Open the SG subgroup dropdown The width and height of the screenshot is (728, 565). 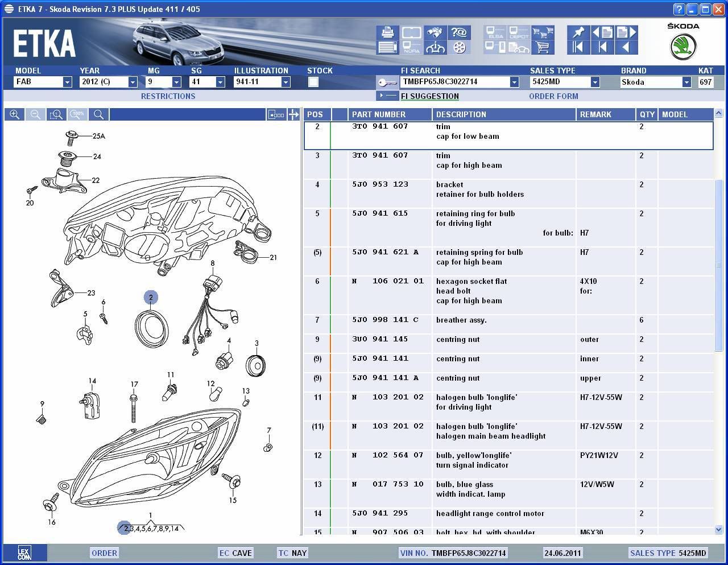click(220, 82)
